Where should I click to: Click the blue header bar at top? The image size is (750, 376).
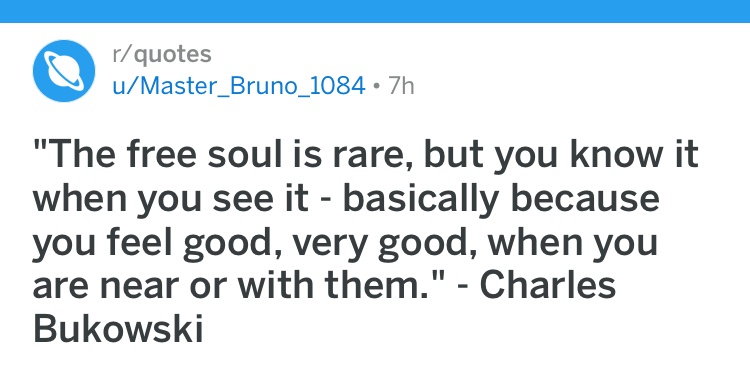tap(375, 11)
